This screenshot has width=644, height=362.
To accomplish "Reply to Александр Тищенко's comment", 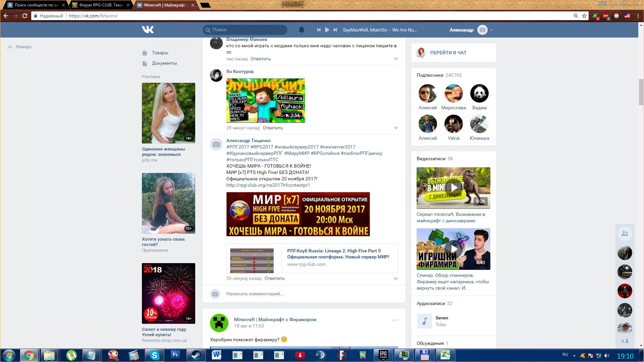I will click(274, 279).
